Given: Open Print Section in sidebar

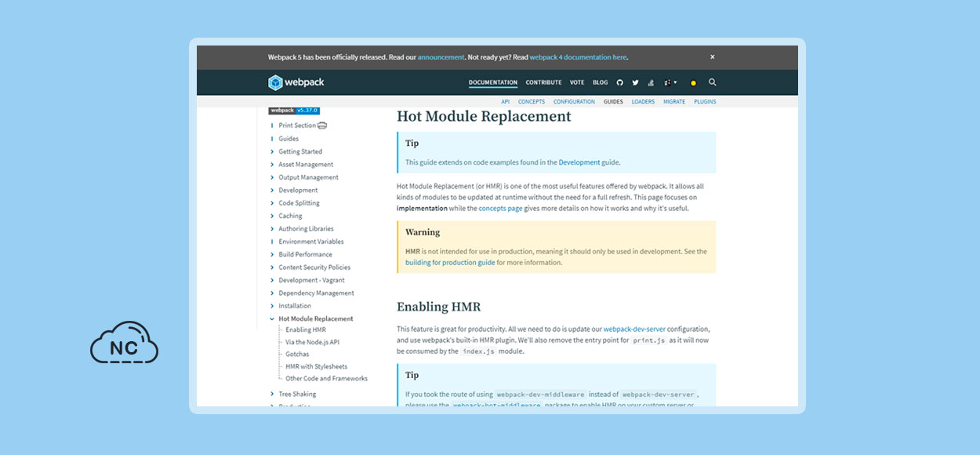Looking at the screenshot, I should pyautogui.click(x=297, y=126).
